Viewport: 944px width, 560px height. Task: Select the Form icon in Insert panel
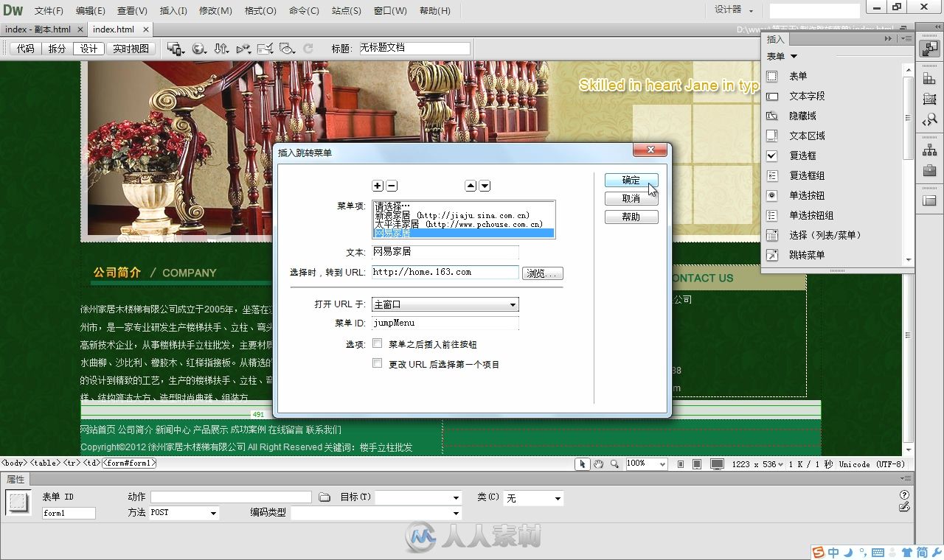click(x=772, y=76)
